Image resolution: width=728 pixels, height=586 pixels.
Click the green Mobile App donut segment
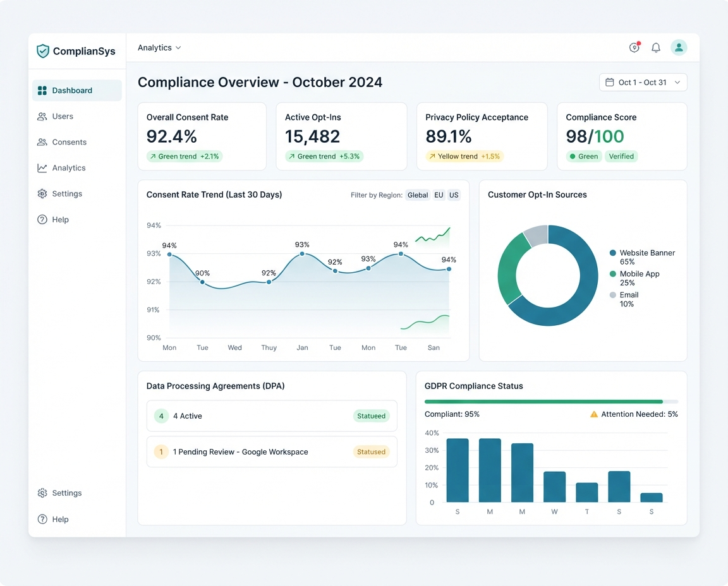pos(508,269)
